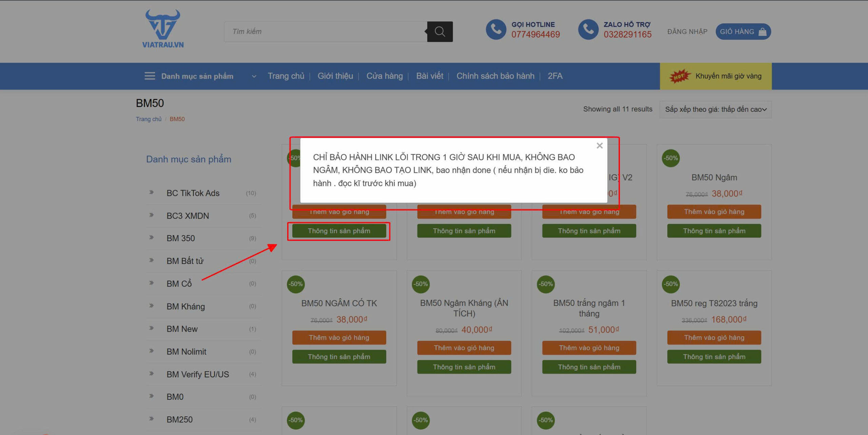
Task: Open BM Kháng category
Action: click(185, 306)
